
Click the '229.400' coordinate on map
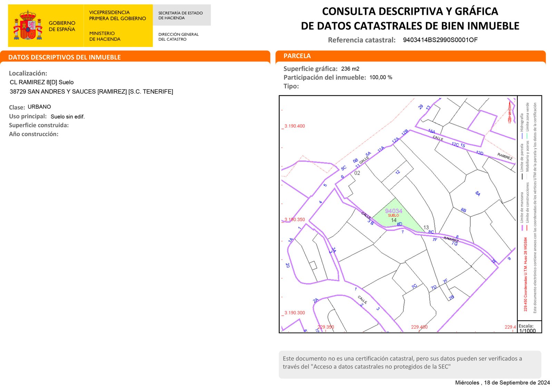419,327
